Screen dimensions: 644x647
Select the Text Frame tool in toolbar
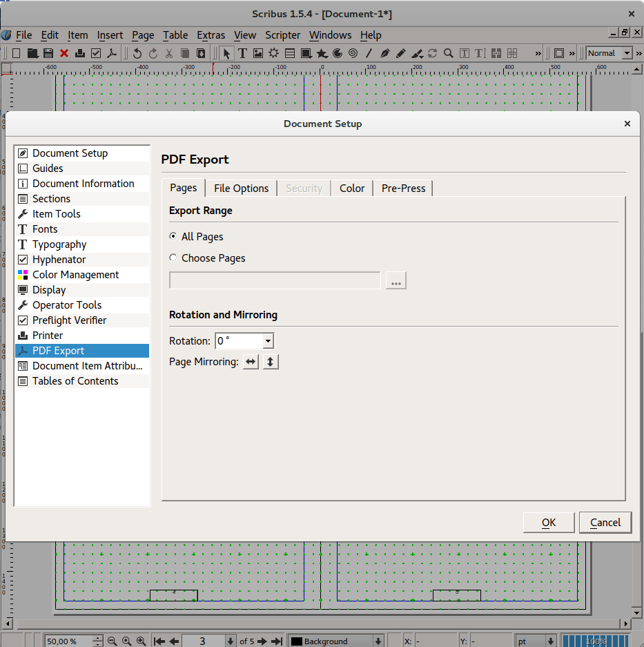point(242,53)
